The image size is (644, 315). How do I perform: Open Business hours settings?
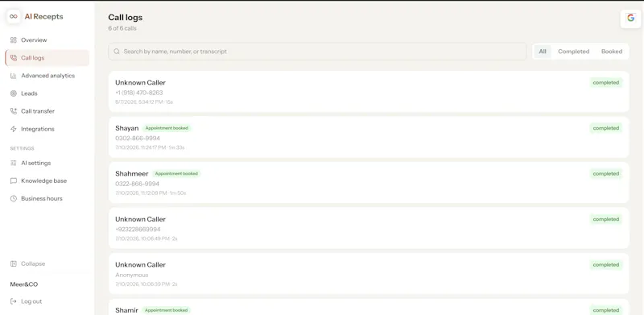47,199
